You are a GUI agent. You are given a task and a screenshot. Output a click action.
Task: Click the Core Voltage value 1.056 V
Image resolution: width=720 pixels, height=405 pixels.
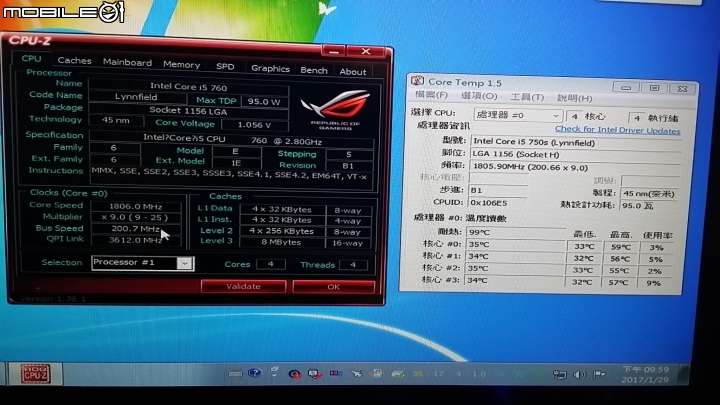(254, 124)
